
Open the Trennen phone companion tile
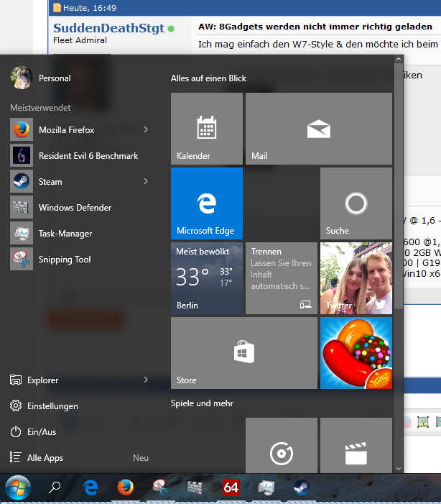282,278
